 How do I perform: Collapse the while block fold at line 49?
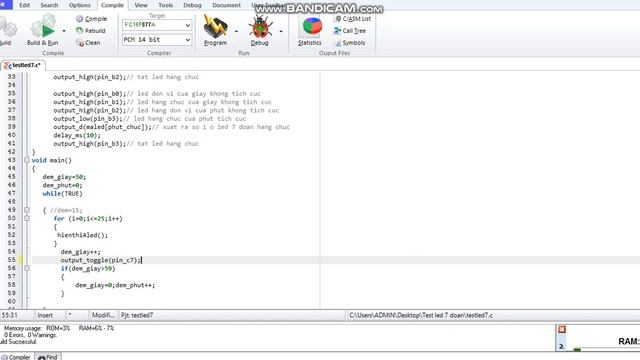pyautogui.click(x=27, y=210)
